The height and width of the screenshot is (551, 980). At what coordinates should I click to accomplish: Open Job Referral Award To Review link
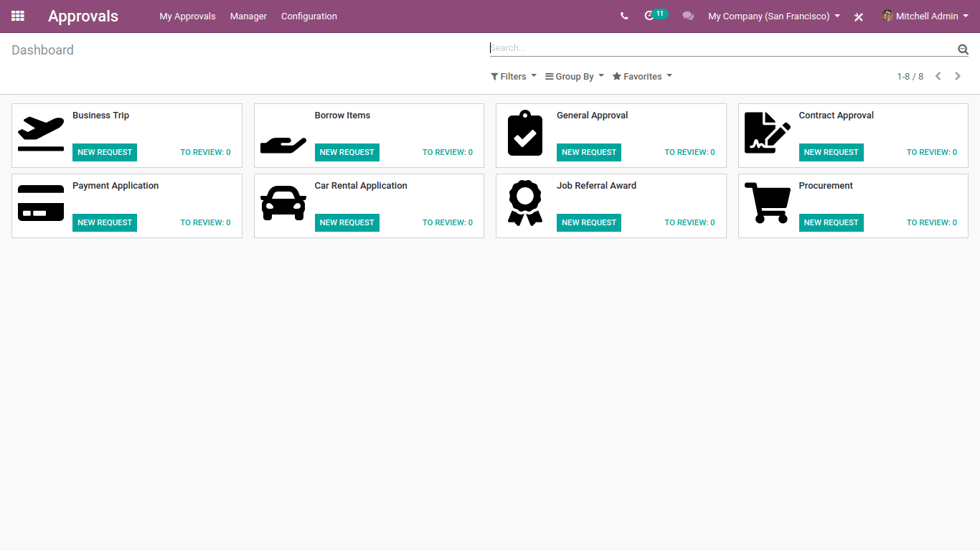(689, 222)
